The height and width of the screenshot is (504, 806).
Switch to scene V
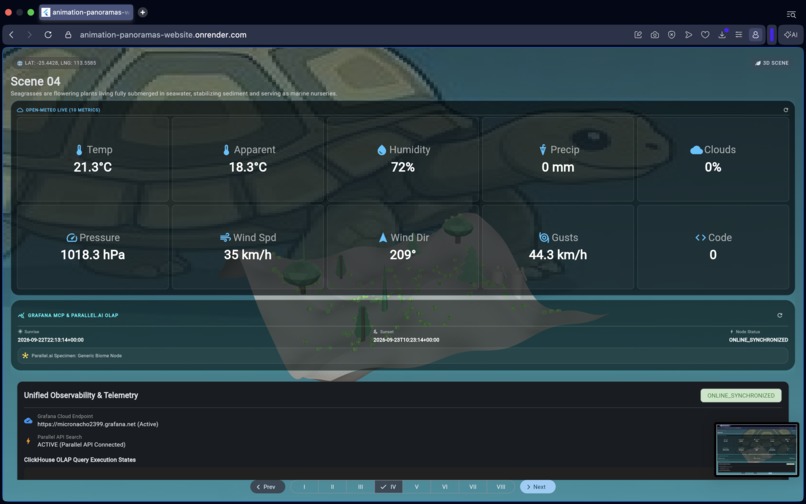pyautogui.click(x=416, y=487)
